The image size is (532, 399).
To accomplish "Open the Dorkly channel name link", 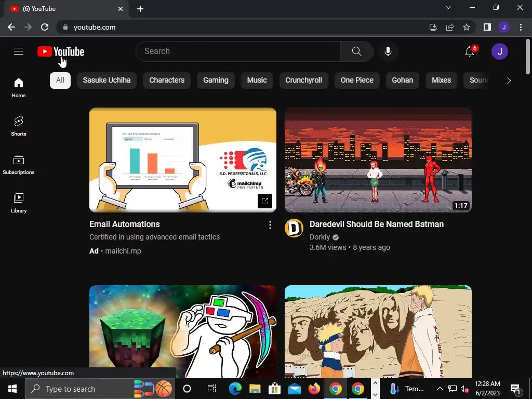I will tap(320, 237).
